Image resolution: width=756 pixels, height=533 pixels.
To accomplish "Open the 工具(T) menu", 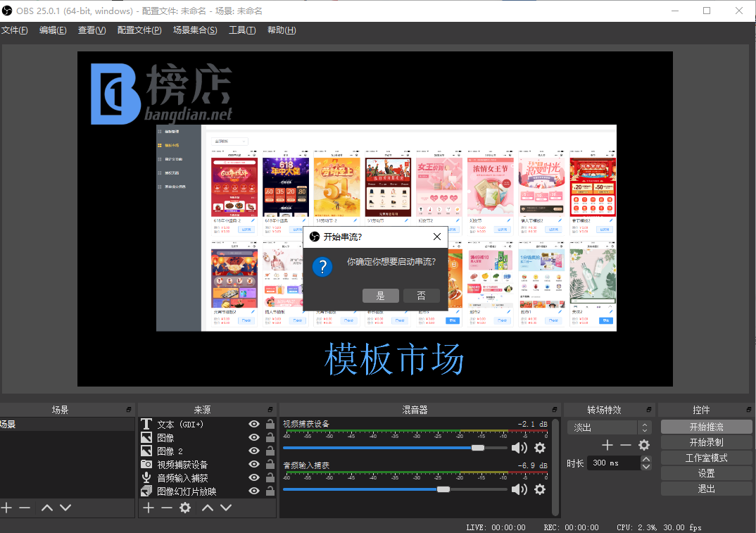I will [241, 30].
